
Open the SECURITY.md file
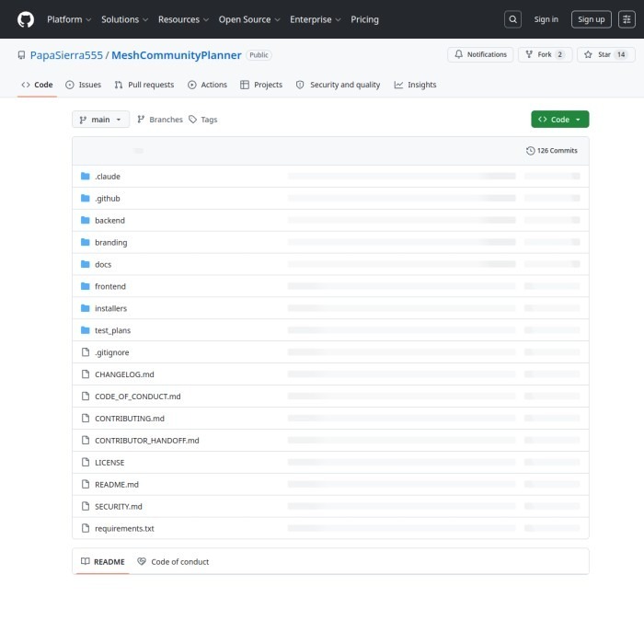119,506
